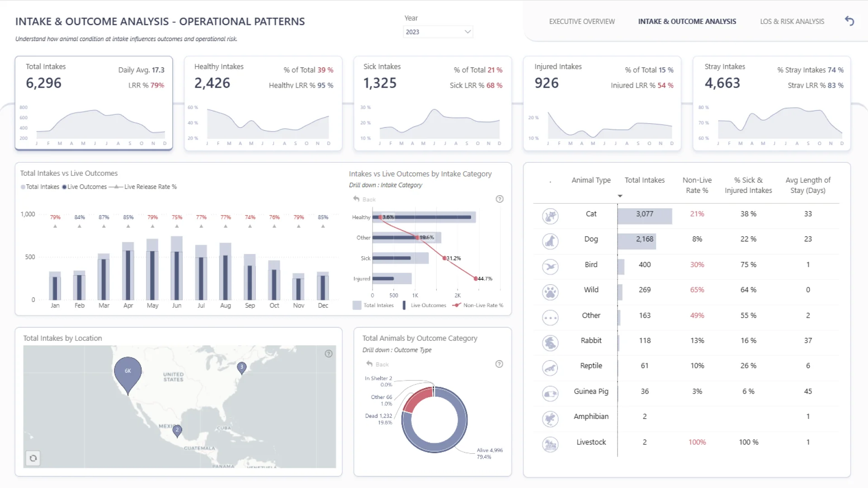Click the Dog animal type icon

point(550,241)
